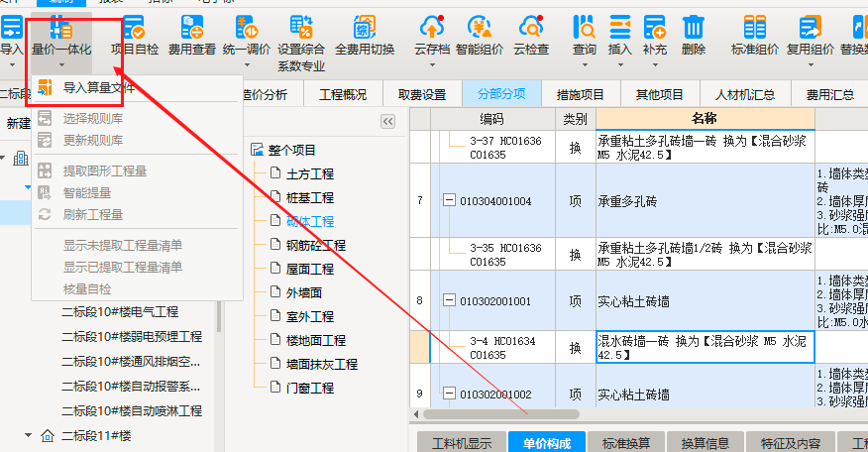Click the 补充 supplement icon
The width and height of the screenshot is (868, 452).
(655, 28)
